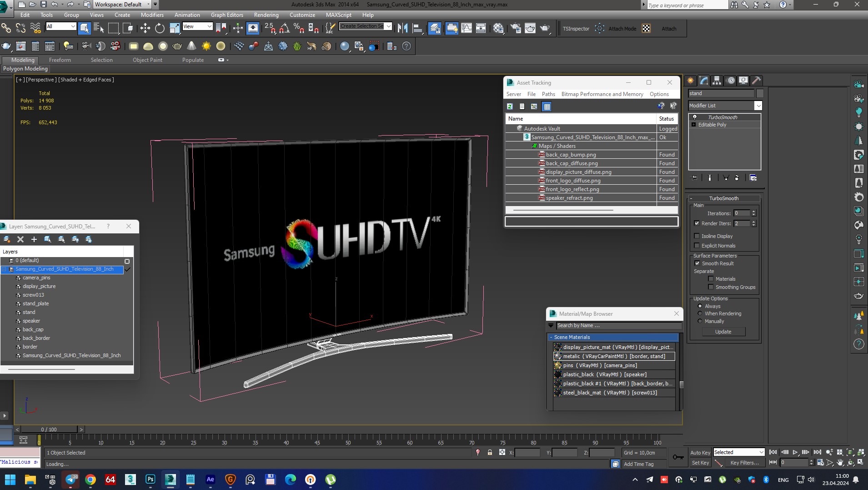Viewport: 868px width, 490px height.
Task: Open Render Setup teapot icon
Action: tap(516, 28)
